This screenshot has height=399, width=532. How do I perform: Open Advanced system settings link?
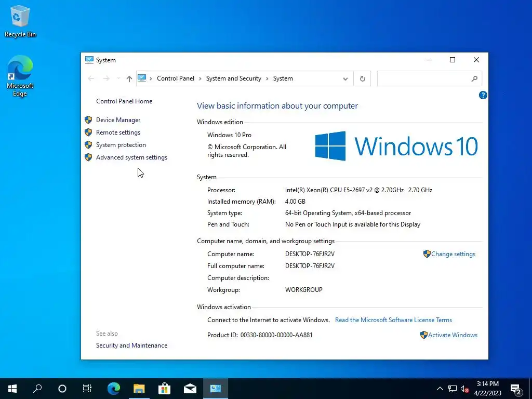click(x=131, y=157)
